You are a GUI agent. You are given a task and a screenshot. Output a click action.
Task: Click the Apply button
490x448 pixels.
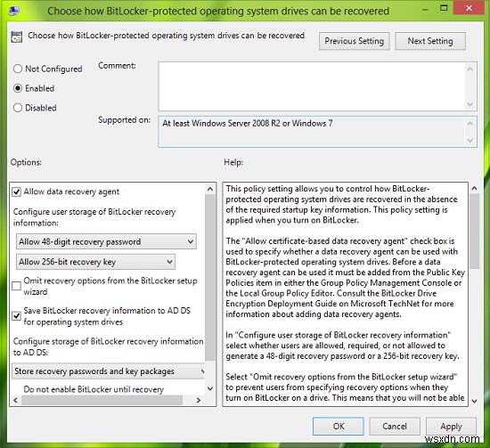coord(452,426)
